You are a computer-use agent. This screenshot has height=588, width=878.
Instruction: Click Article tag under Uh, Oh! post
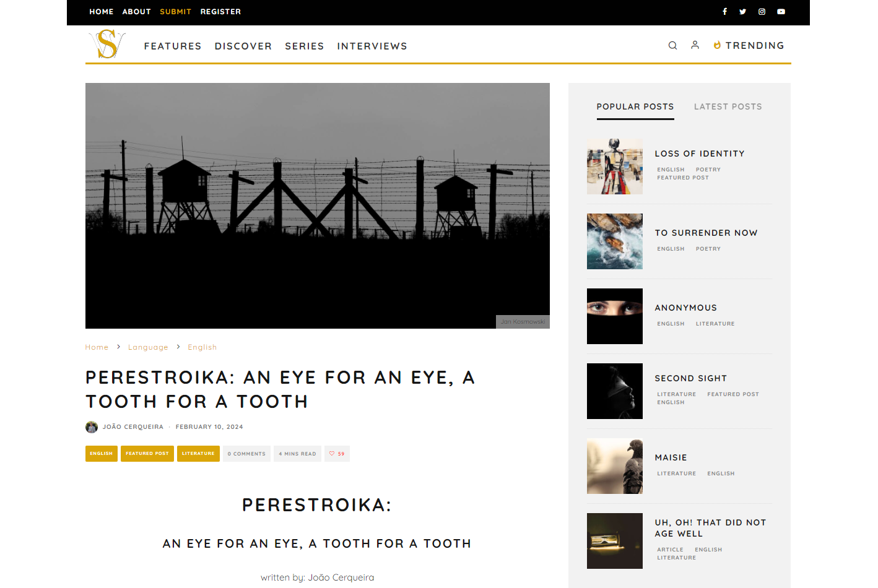click(671, 550)
